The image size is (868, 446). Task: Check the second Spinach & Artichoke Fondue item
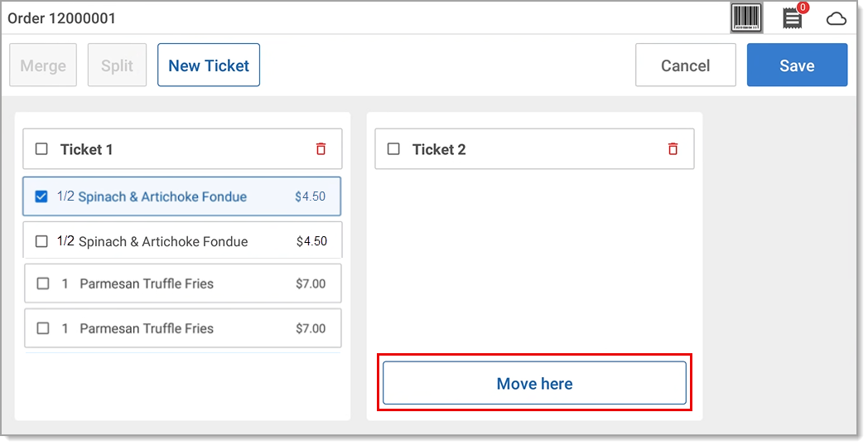point(41,242)
